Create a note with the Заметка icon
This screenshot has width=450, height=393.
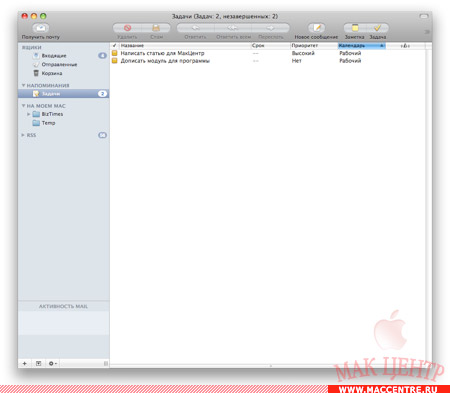tap(355, 28)
